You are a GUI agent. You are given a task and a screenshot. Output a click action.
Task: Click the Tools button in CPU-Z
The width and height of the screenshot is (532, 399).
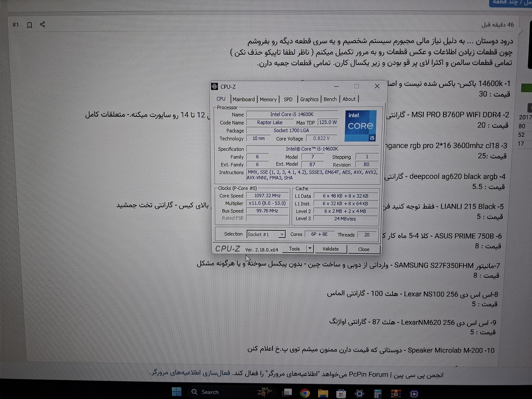294,249
